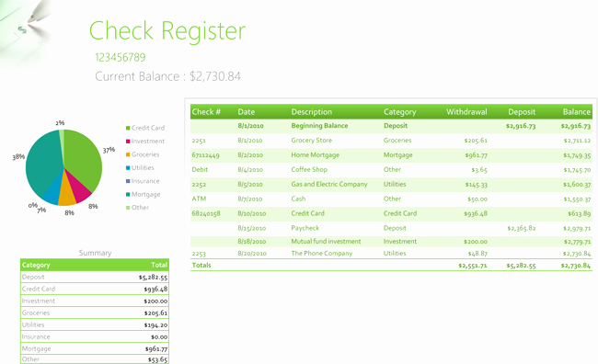
Task: Select Insurance row in Summary table
Action: pos(95,336)
